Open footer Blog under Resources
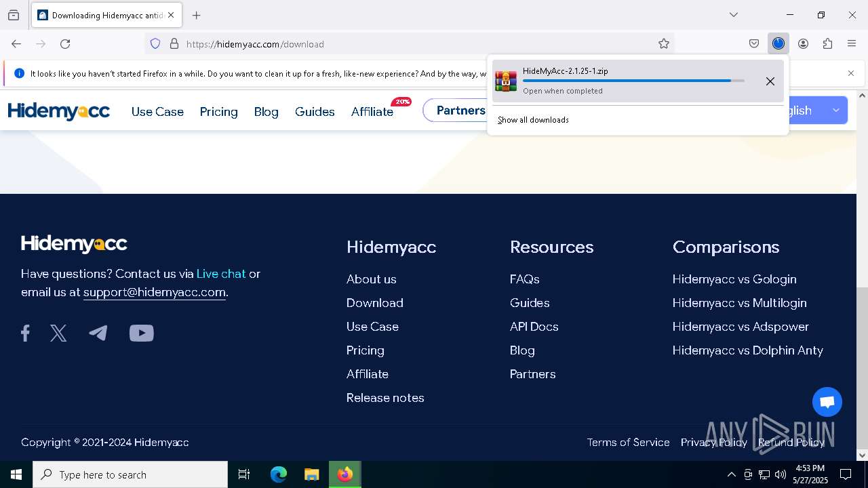Image resolution: width=868 pixels, height=488 pixels. (x=522, y=350)
